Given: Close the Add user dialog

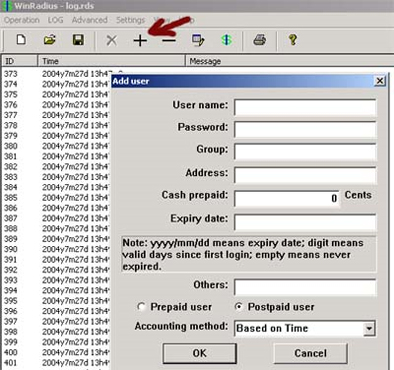Looking at the screenshot, I should [380, 81].
